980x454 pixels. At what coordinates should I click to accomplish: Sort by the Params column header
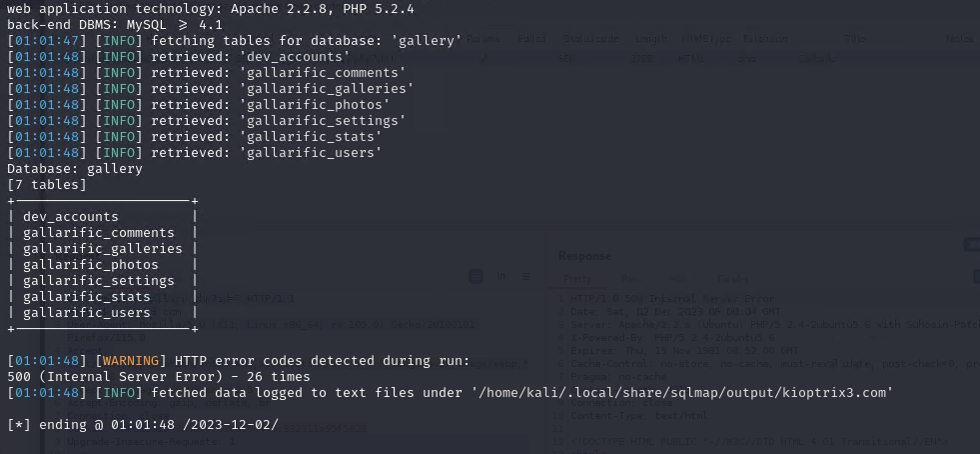point(484,39)
